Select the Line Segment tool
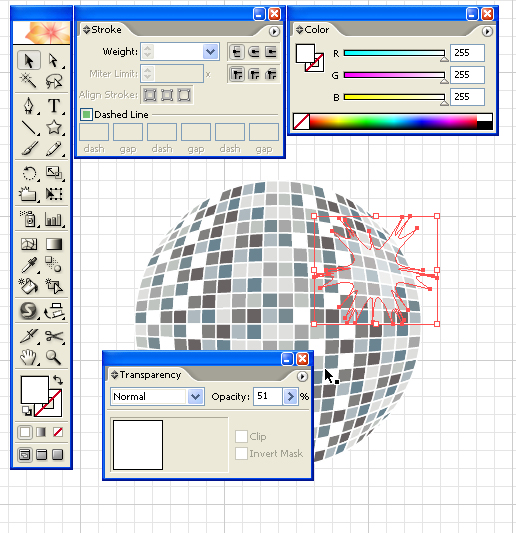Image resolution: width=516 pixels, height=533 pixels. coord(29,127)
